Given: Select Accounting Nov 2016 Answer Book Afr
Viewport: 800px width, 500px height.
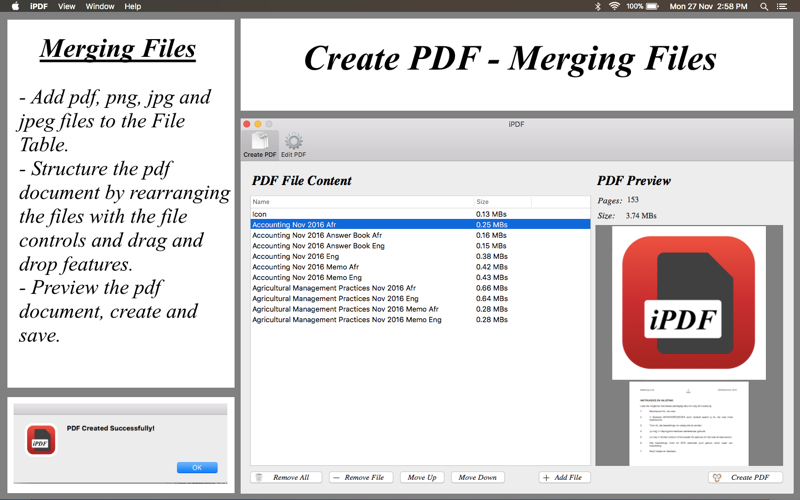Looking at the screenshot, I should (420, 235).
